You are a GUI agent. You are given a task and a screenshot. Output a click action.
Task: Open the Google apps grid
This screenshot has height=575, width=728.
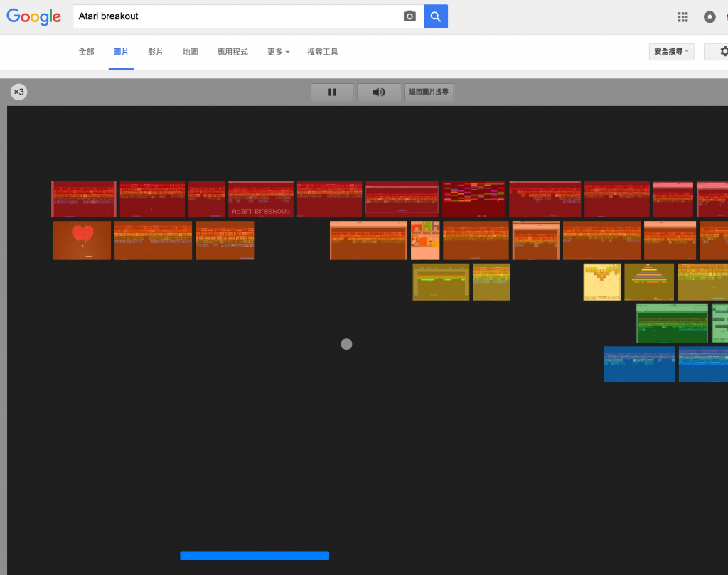click(682, 17)
